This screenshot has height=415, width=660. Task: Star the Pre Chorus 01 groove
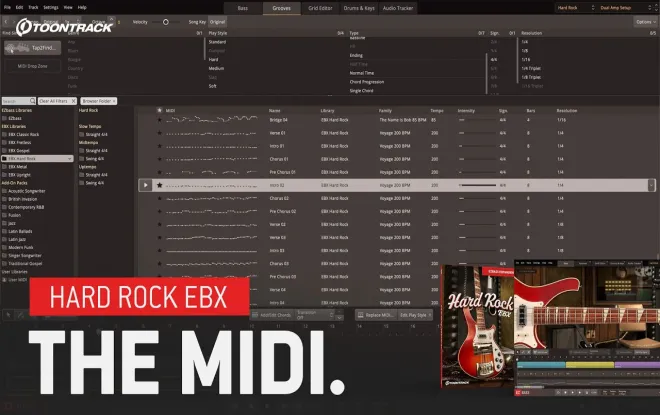(x=160, y=172)
